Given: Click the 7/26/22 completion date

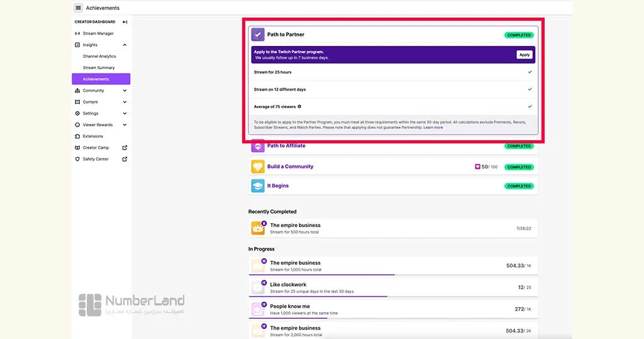Looking at the screenshot, I should pyautogui.click(x=524, y=228).
